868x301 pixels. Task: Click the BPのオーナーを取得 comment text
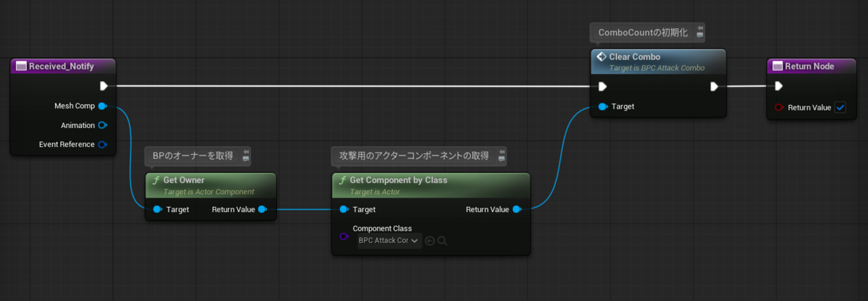(x=193, y=155)
